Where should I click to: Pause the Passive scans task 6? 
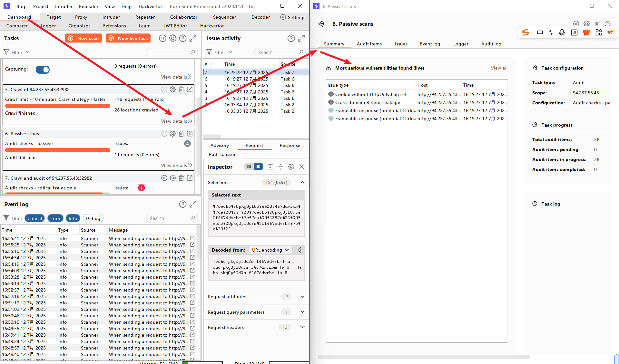point(164,134)
